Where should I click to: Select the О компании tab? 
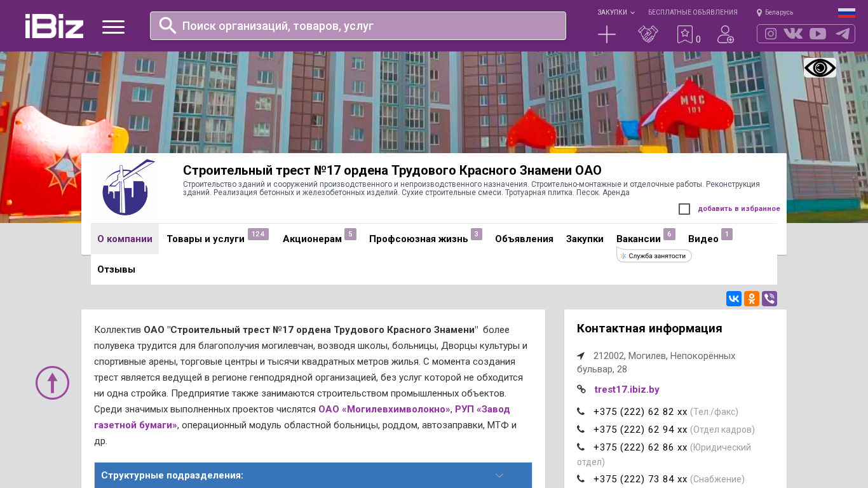click(x=125, y=239)
